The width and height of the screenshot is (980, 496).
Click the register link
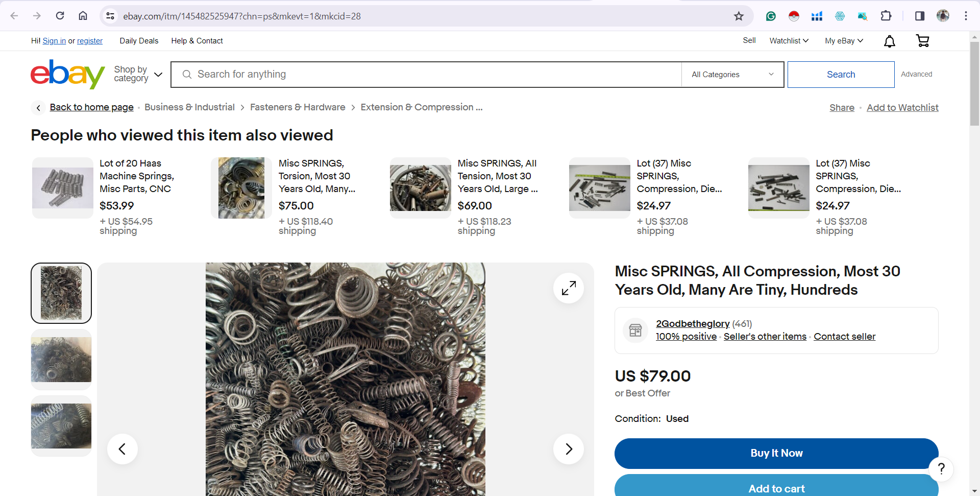tap(90, 41)
